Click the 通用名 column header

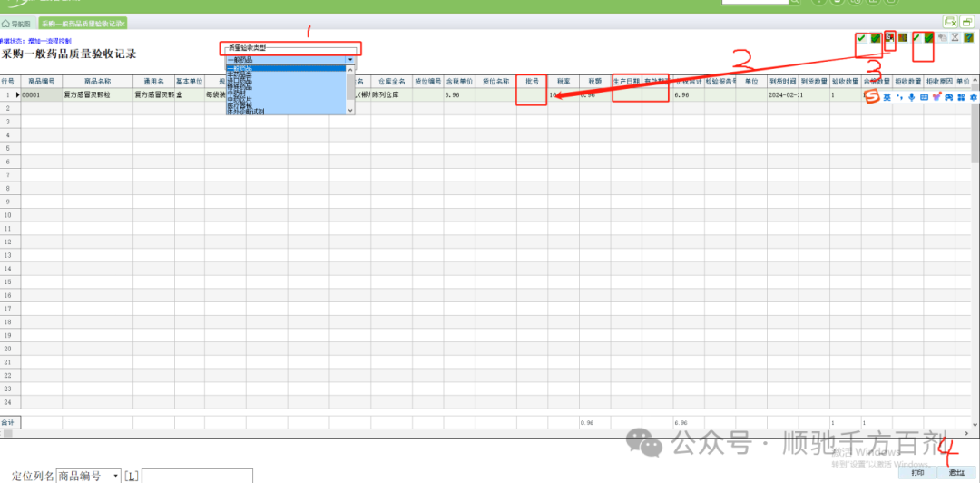153,82
